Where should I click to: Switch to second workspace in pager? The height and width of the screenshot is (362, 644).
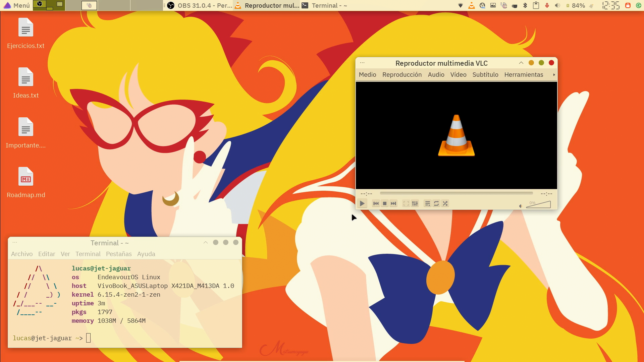pyautogui.click(x=82, y=5)
